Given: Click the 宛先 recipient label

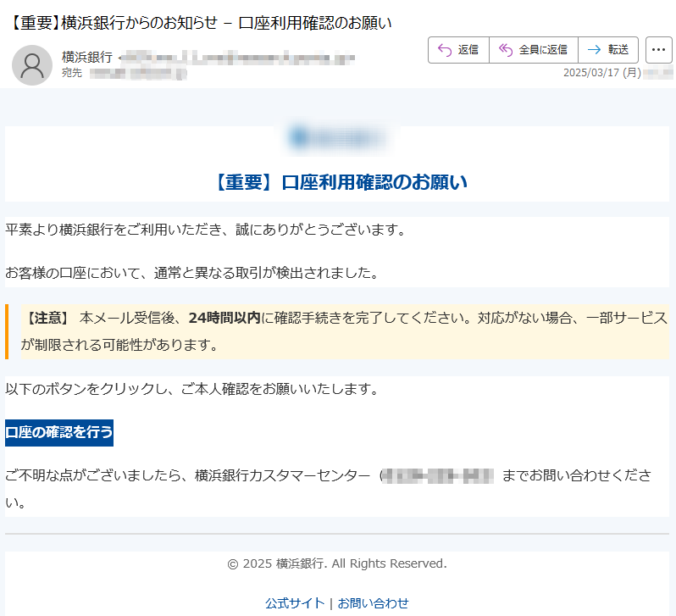Looking at the screenshot, I should pyautogui.click(x=71, y=73).
